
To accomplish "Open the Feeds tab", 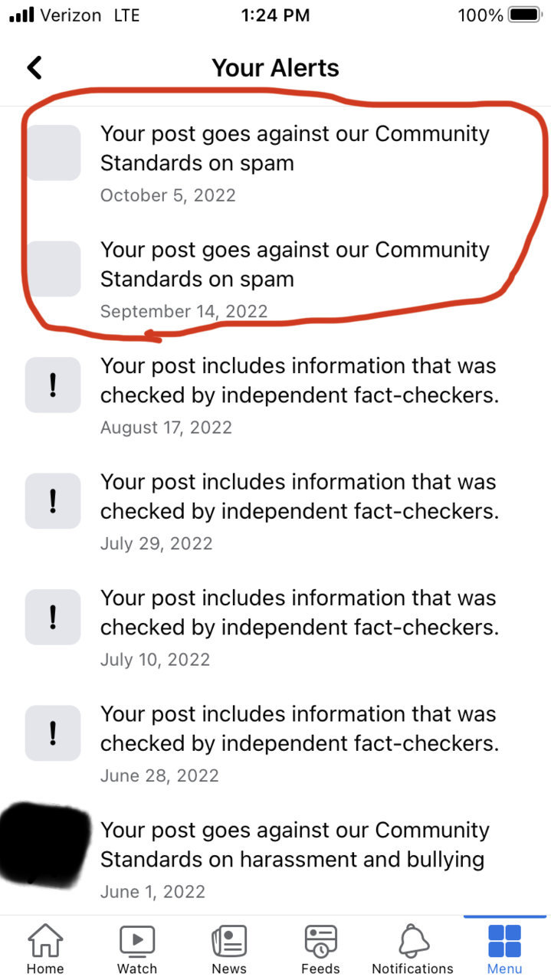I will pyautogui.click(x=320, y=949).
